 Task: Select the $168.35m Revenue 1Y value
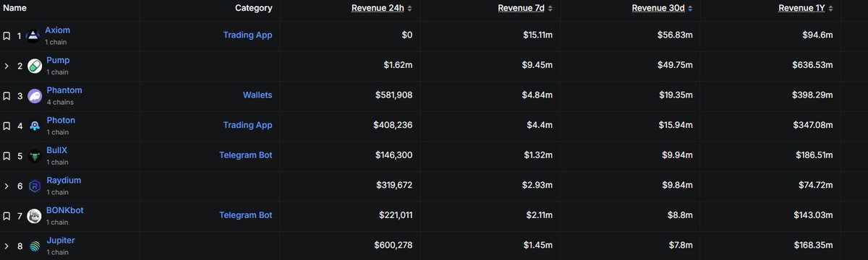[812, 246]
